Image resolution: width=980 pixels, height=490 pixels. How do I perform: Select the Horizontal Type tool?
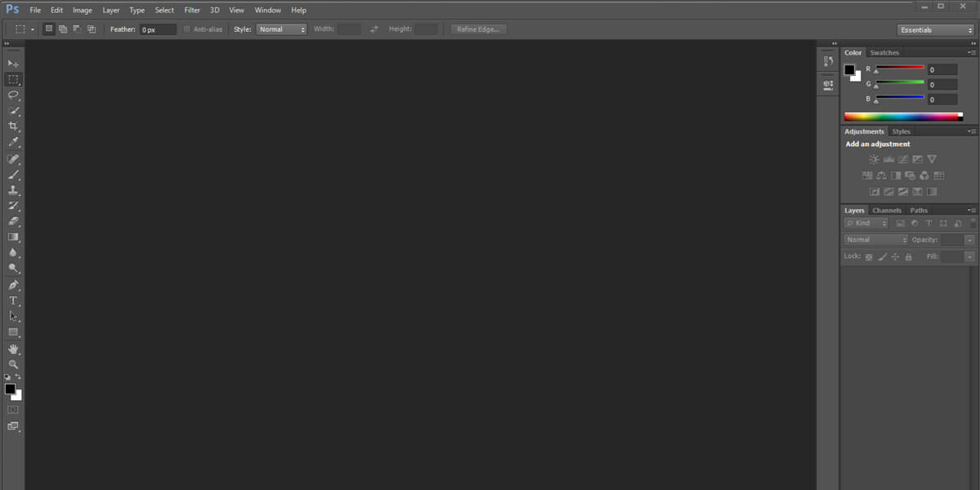click(x=13, y=301)
